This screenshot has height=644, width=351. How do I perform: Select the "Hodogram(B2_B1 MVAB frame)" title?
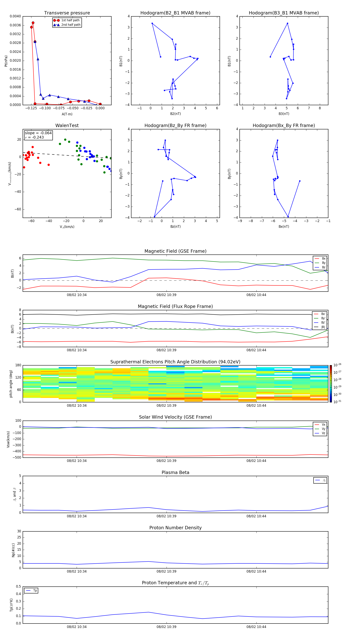(175, 13)
